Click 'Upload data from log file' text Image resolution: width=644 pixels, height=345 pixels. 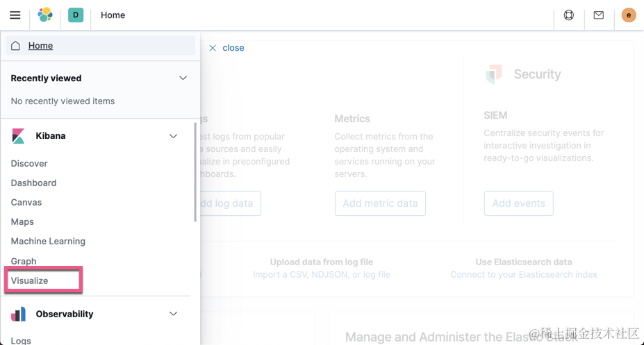322,262
